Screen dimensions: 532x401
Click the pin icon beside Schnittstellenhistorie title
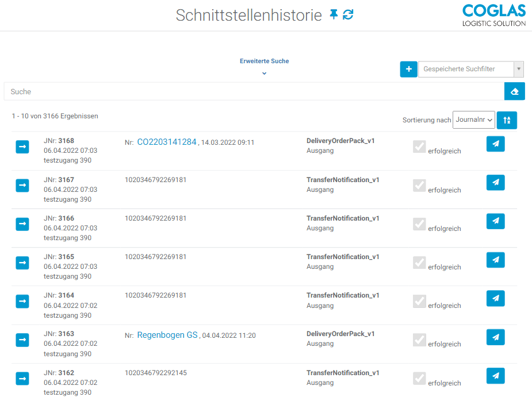pos(334,15)
